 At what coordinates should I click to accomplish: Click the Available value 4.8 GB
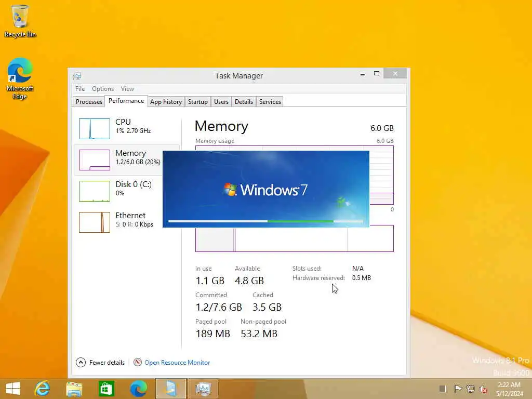tap(249, 281)
